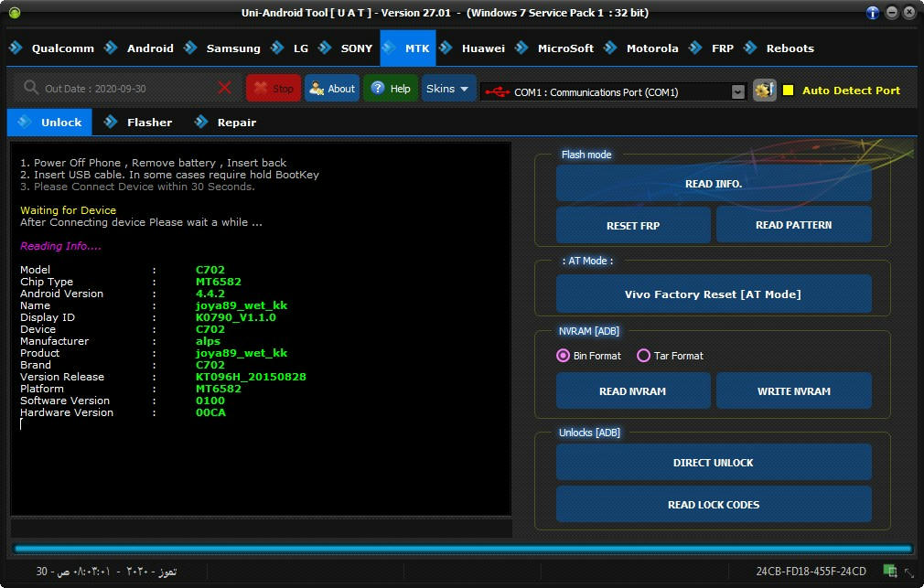Screen dimensions: 924x588
Task: Click the READ LOCK CODES button
Action: click(x=714, y=505)
